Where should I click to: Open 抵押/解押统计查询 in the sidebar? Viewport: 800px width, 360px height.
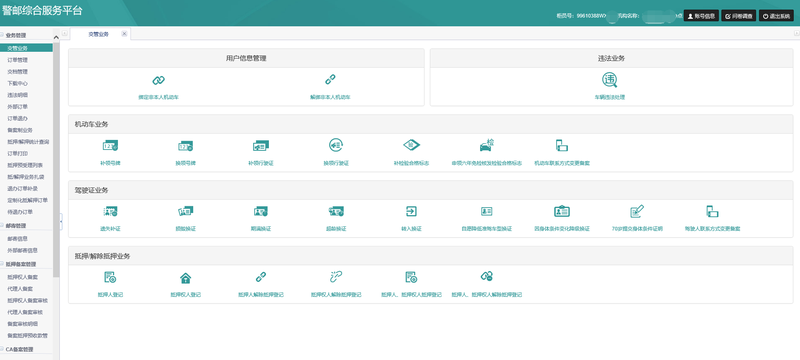pos(27,142)
